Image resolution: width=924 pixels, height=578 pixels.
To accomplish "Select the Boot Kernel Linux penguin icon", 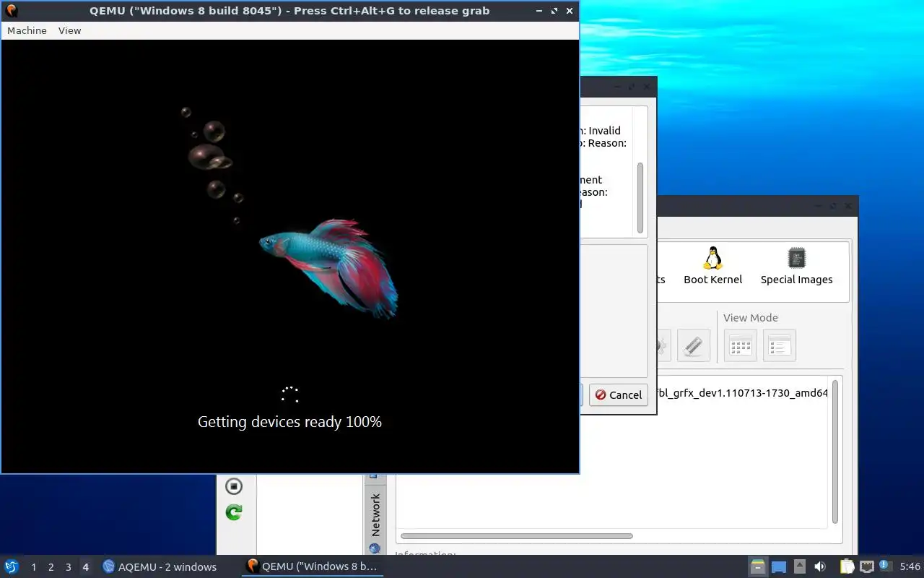I will 712,266.
